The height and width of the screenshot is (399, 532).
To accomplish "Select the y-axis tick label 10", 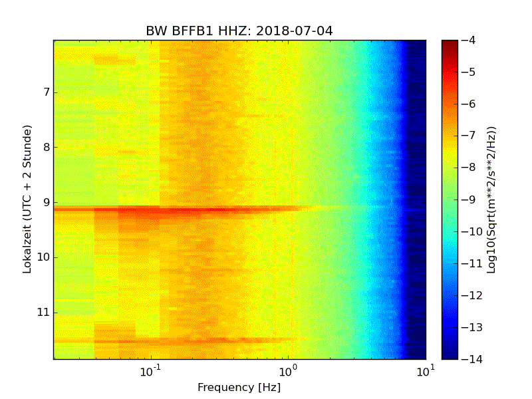I will pos(43,257).
